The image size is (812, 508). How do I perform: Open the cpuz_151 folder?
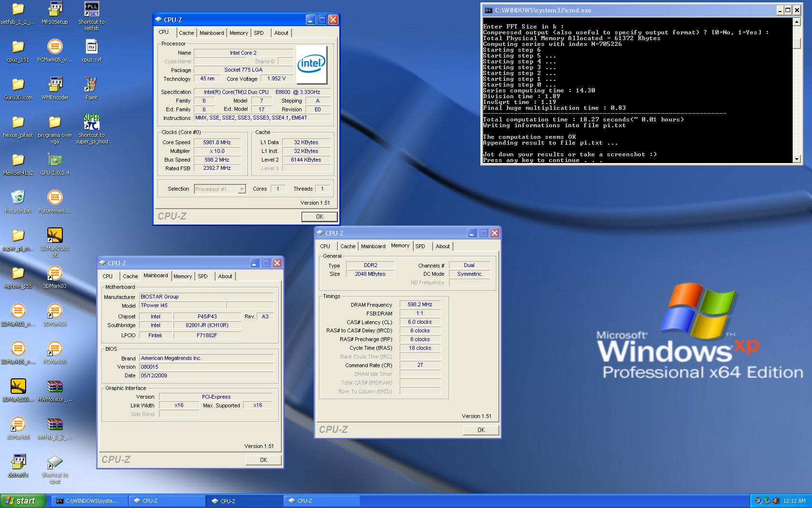18,46
